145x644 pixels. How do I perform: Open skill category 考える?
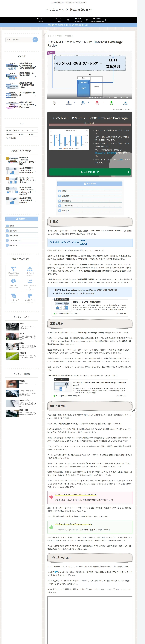click(22, 336)
